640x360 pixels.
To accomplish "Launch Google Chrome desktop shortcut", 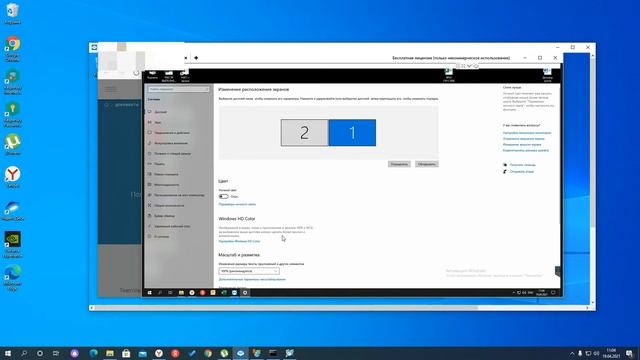I will pyautogui.click(x=13, y=48).
